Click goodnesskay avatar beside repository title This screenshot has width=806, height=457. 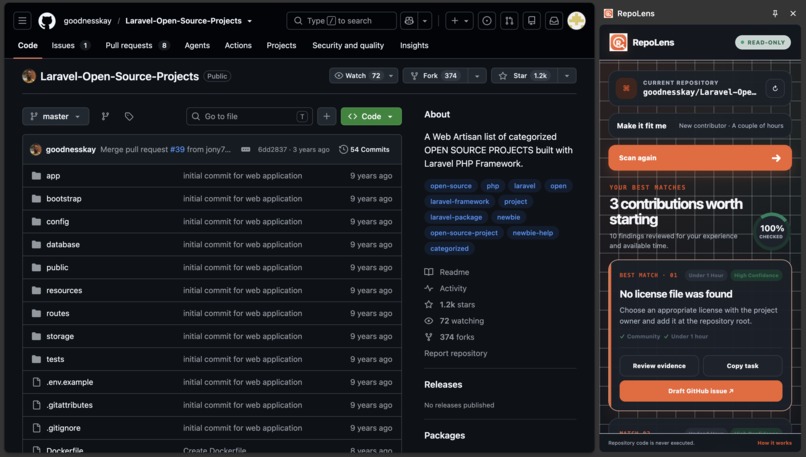tap(29, 76)
